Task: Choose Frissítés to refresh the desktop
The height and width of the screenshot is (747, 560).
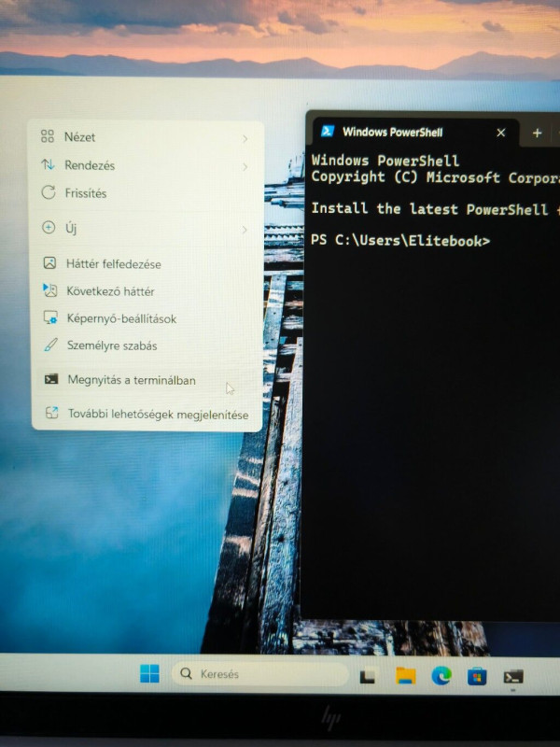Action: click(146, 193)
